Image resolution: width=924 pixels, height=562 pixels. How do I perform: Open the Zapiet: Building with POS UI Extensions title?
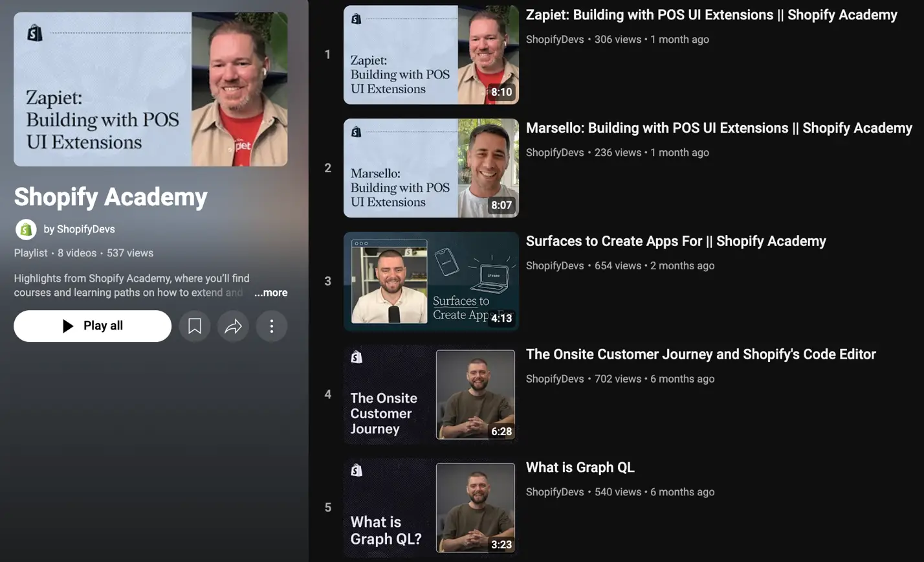(x=712, y=15)
